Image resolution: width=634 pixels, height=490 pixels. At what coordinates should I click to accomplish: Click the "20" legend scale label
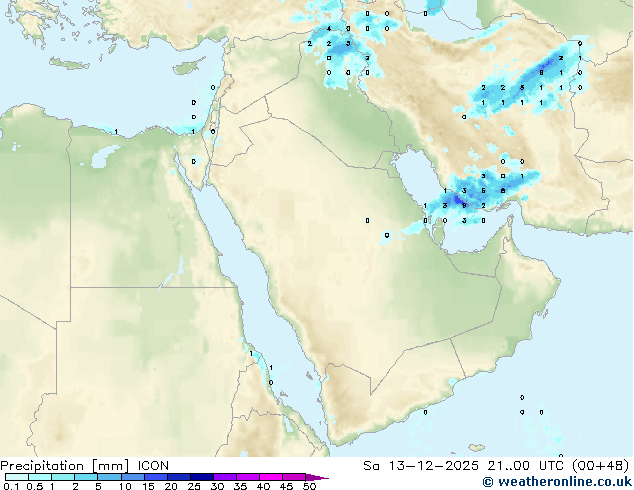point(171,486)
